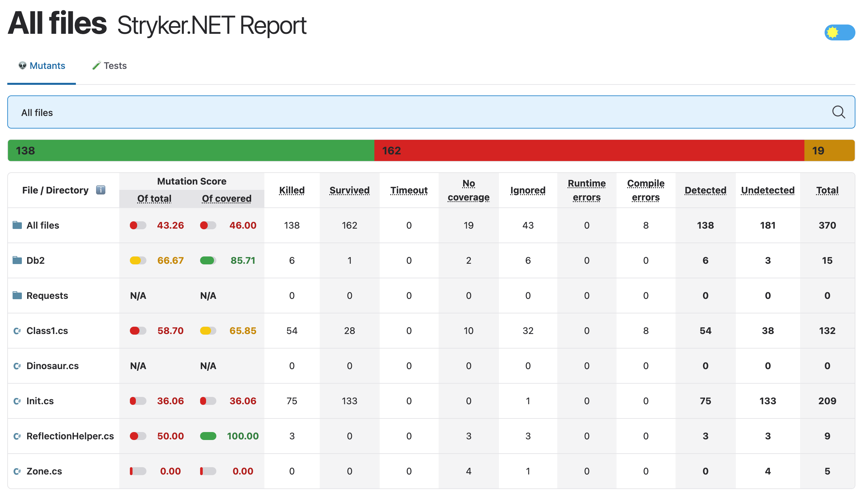
Task: Click the Stryker.NET Report heading
Action: [212, 25]
